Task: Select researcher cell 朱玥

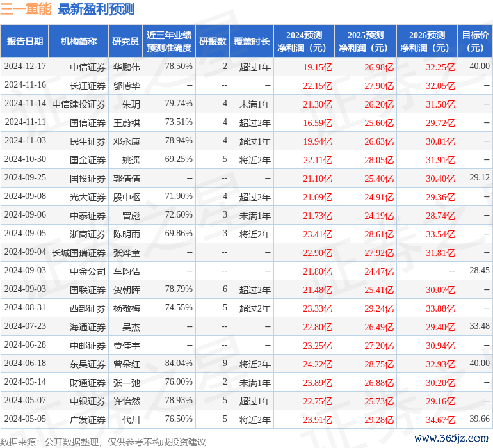Action: [131, 104]
